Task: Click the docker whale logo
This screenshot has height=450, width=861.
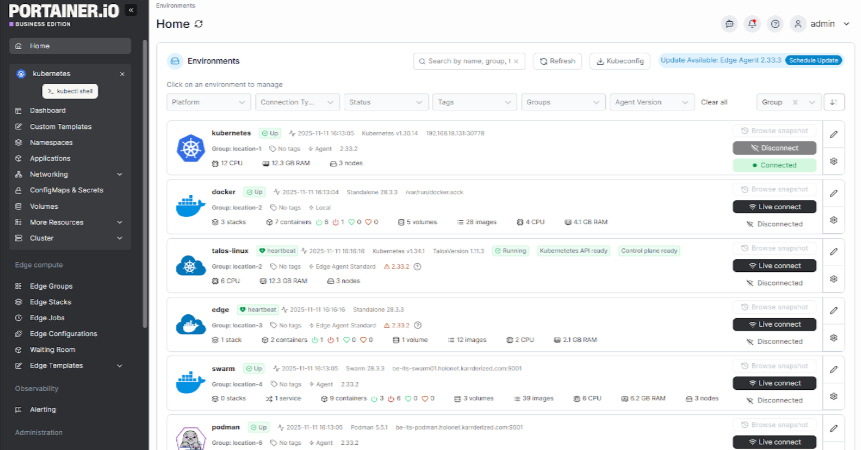Action: coord(191,206)
